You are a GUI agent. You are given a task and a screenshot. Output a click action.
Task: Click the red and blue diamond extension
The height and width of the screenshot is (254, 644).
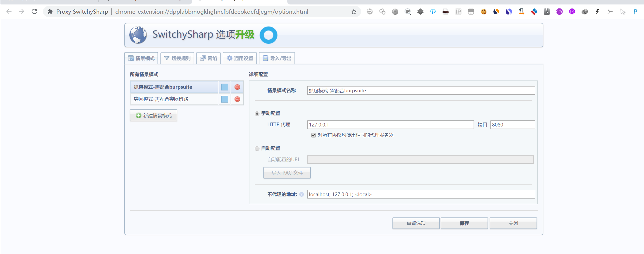pos(534,12)
